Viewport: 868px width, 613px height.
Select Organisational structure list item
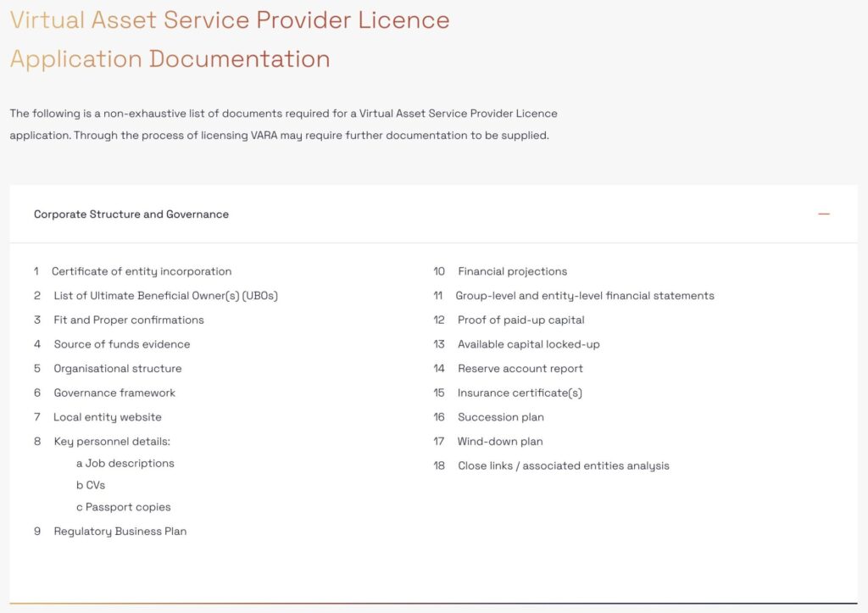coord(118,369)
